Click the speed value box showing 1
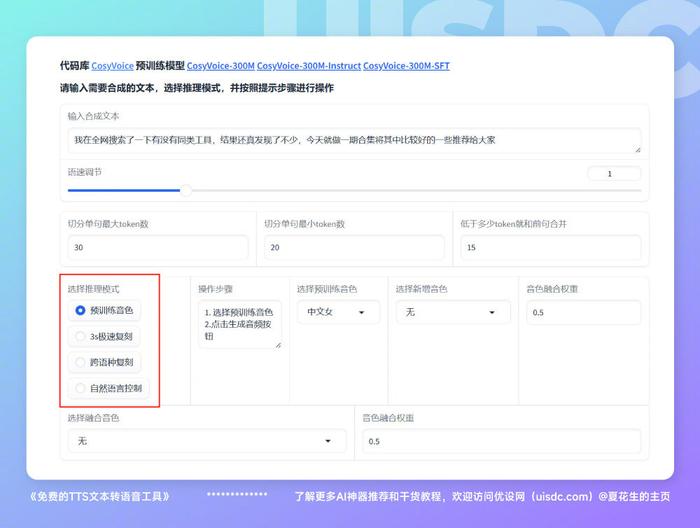Image resolution: width=700 pixels, height=528 pixels. pyautogui.click(x=614, y=174)
